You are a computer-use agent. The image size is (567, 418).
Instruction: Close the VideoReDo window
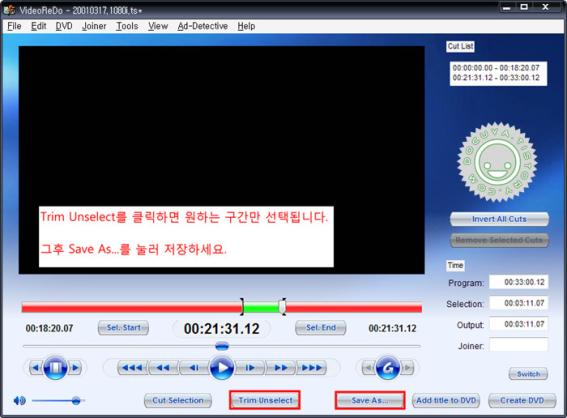click(x=546, y=7)
